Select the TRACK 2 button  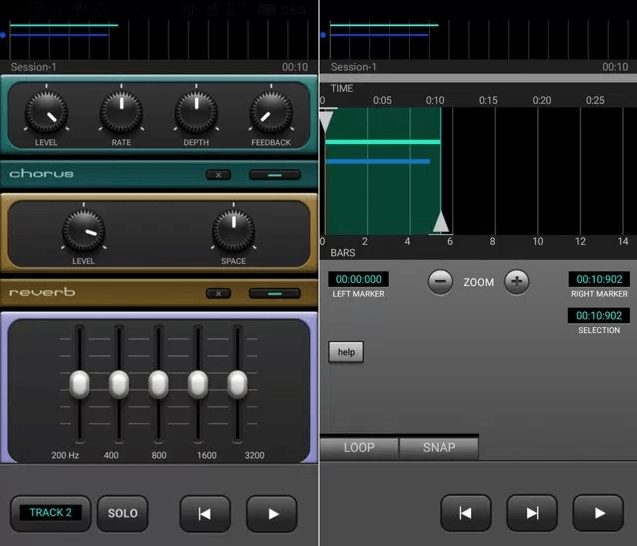point(50,513)
